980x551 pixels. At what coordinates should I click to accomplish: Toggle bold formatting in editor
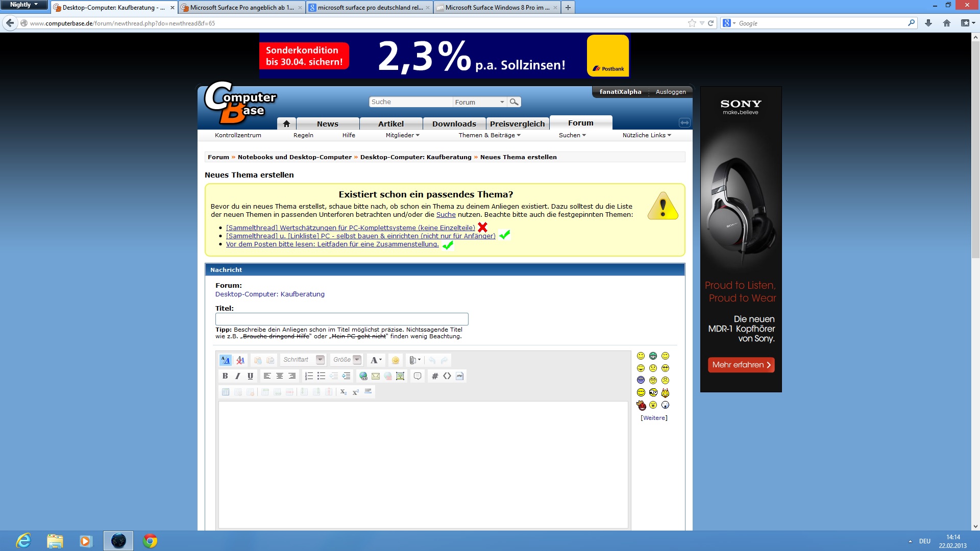click(225, 376)
